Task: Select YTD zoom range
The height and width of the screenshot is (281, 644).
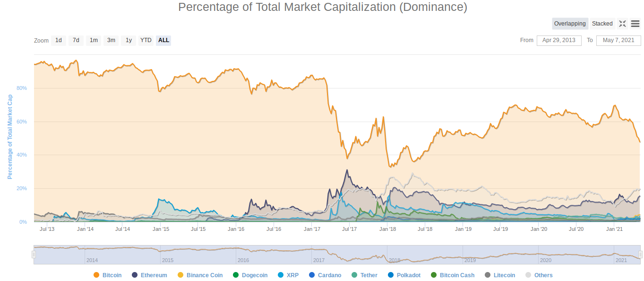Action: click(146, 40)
